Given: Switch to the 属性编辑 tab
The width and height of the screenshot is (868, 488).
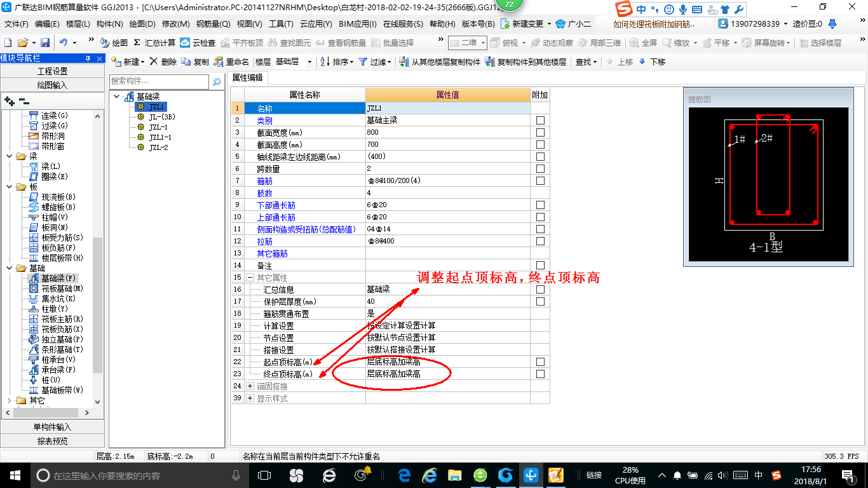Looking at the screenshot, I should (x=247, y=78).
